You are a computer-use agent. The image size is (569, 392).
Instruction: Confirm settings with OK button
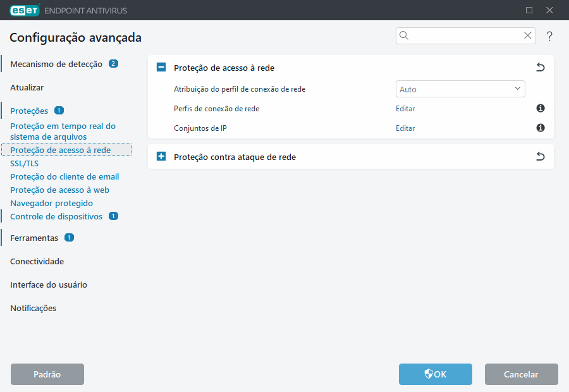[436, 374]
